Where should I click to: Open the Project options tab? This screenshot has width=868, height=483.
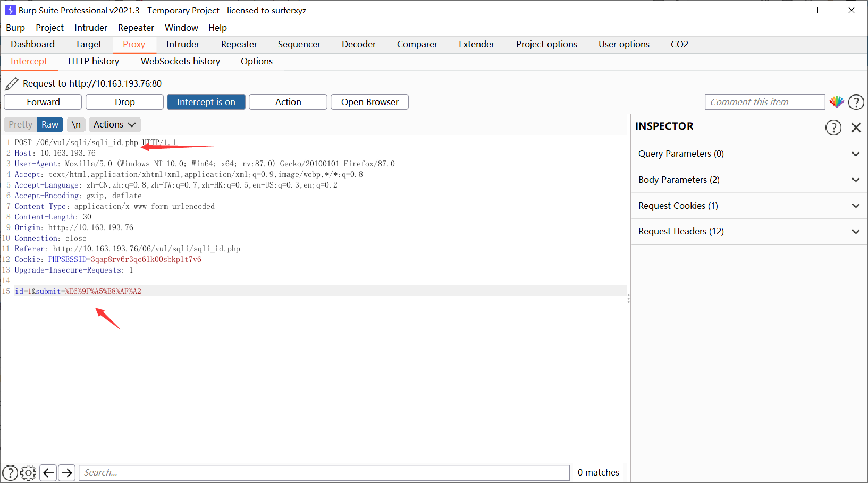pos(546,44)
